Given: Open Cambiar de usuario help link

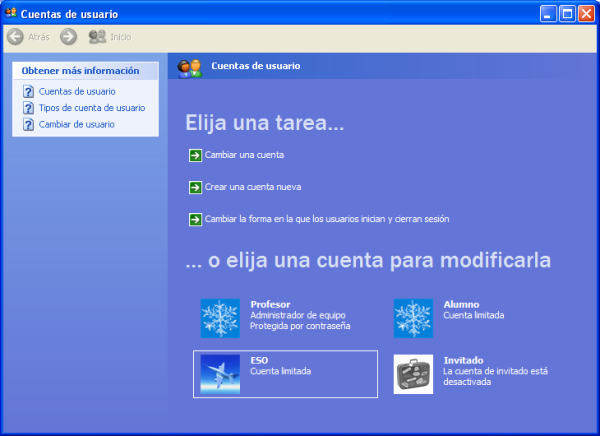Looking at the screenshot, I should click(x=76, y=124).
